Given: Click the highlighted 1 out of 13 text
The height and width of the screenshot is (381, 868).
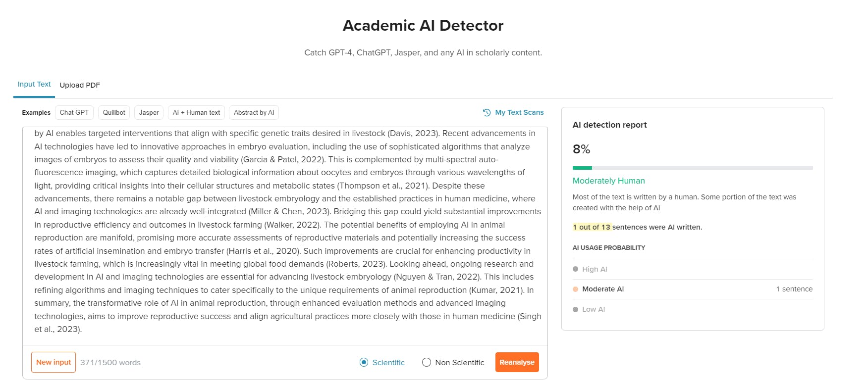Looking at the screenshot, I should [x=592, y=227].
